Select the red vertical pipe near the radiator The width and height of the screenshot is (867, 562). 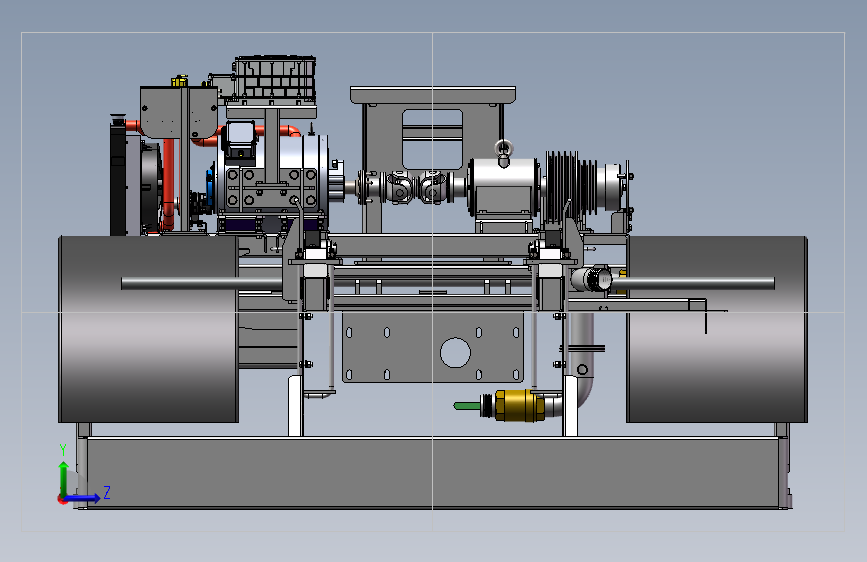(168, 184)
